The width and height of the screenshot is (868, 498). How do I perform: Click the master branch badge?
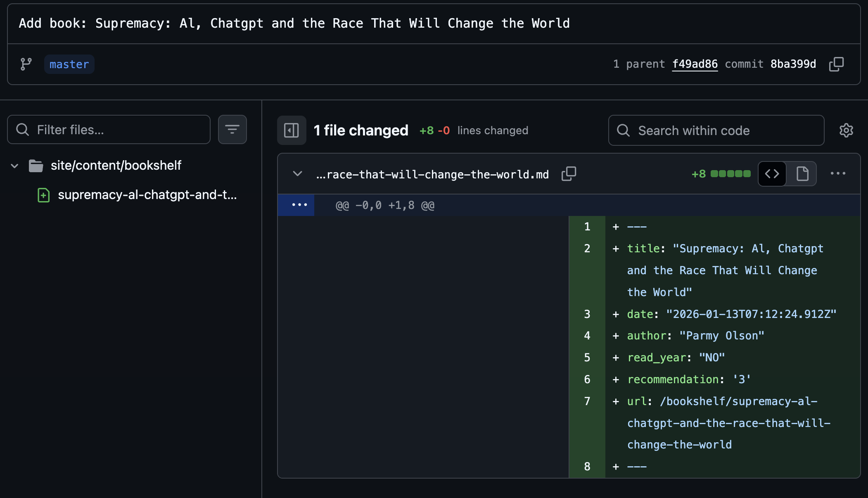69,64
